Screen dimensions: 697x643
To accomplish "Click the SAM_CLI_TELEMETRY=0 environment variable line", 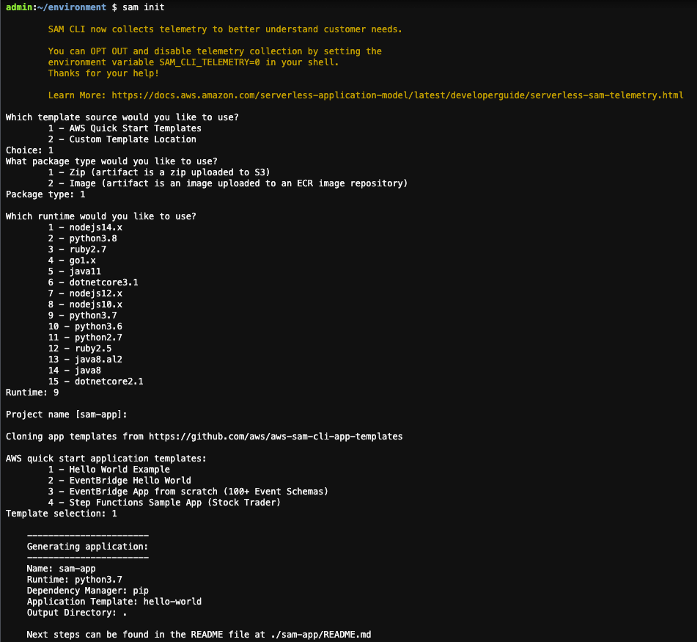I will (193, 62).
